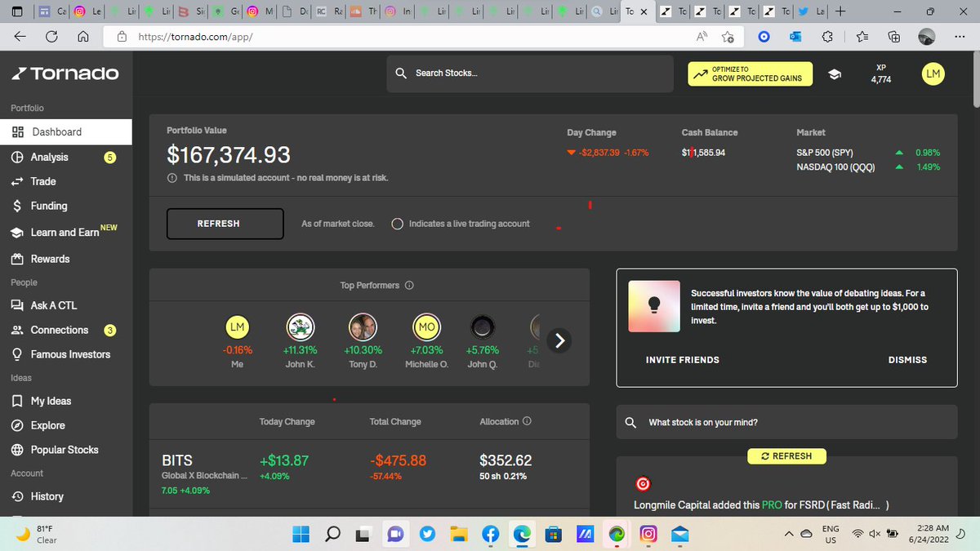Open the Connections page

click(59, 330)
